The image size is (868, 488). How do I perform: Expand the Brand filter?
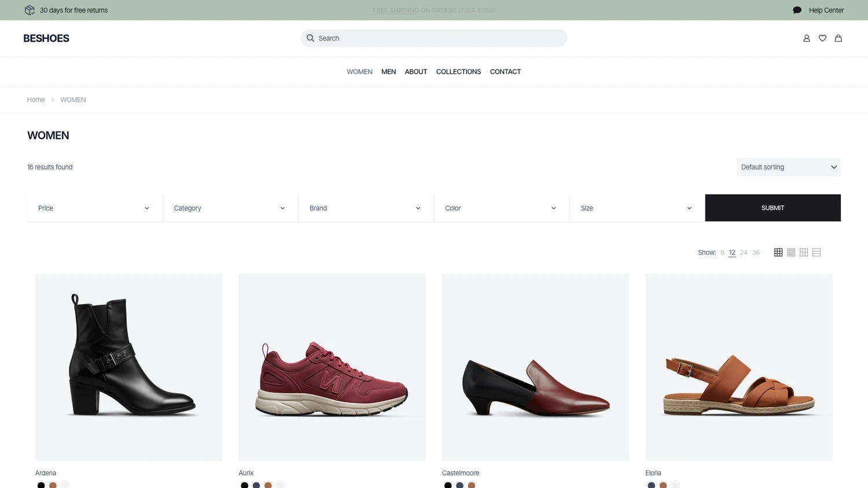pos(365,208)
